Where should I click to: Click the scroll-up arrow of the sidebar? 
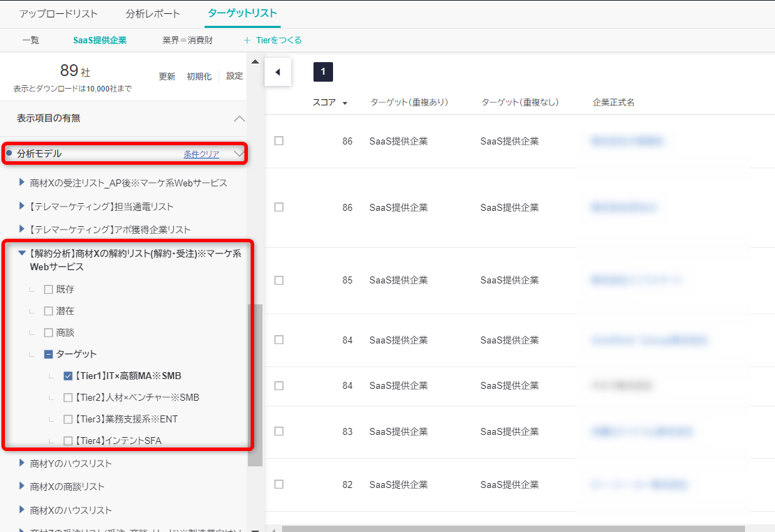click(255, 62)
